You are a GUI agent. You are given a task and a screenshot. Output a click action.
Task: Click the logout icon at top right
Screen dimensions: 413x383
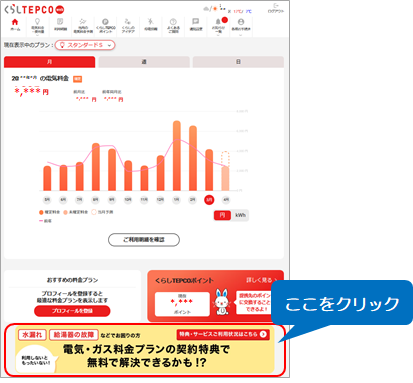(x=276, y=8)
